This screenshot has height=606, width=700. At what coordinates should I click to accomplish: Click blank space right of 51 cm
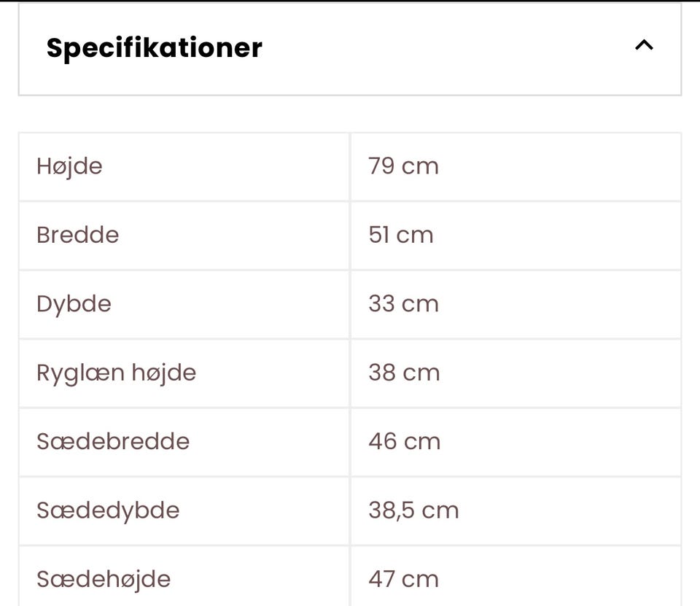click(x=569, y=235)
